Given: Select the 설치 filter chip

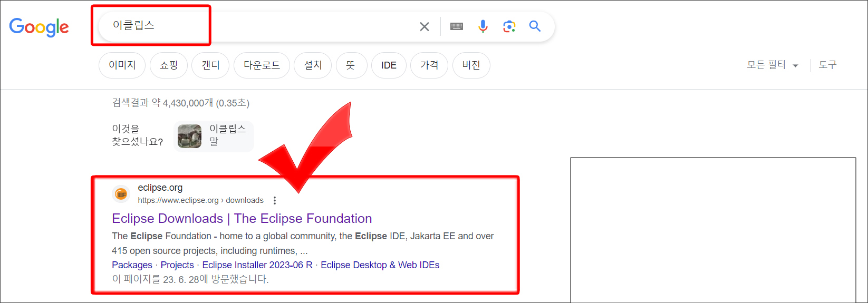Looking at the screenshot, I should 313,65.
